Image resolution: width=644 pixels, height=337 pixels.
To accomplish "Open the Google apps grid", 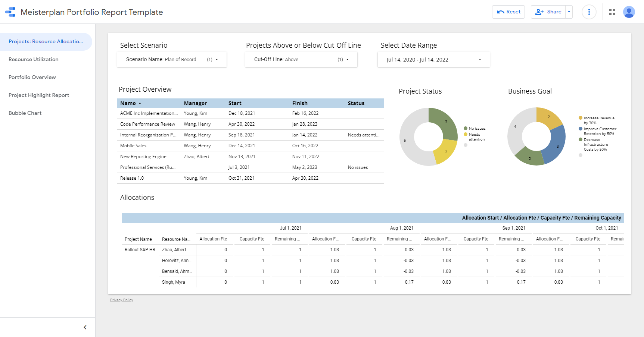I will (x=612, y=12).
